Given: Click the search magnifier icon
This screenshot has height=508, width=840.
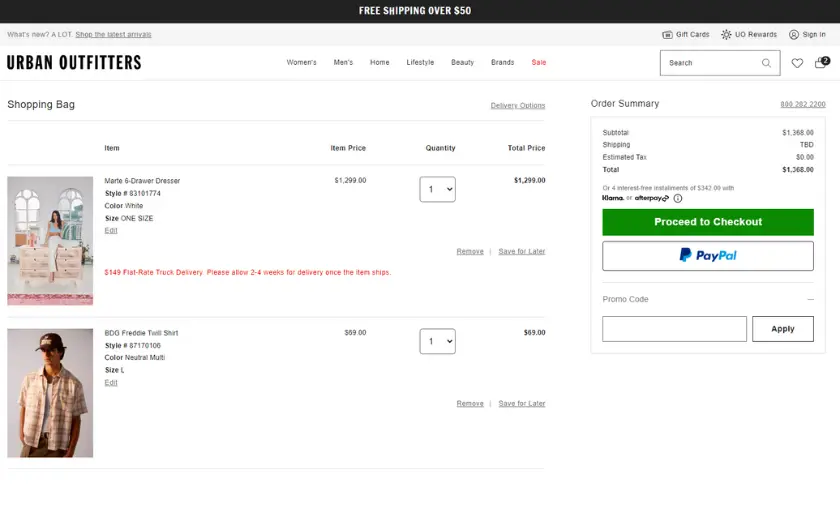Looking at the screenshot, I should [767, 63].
